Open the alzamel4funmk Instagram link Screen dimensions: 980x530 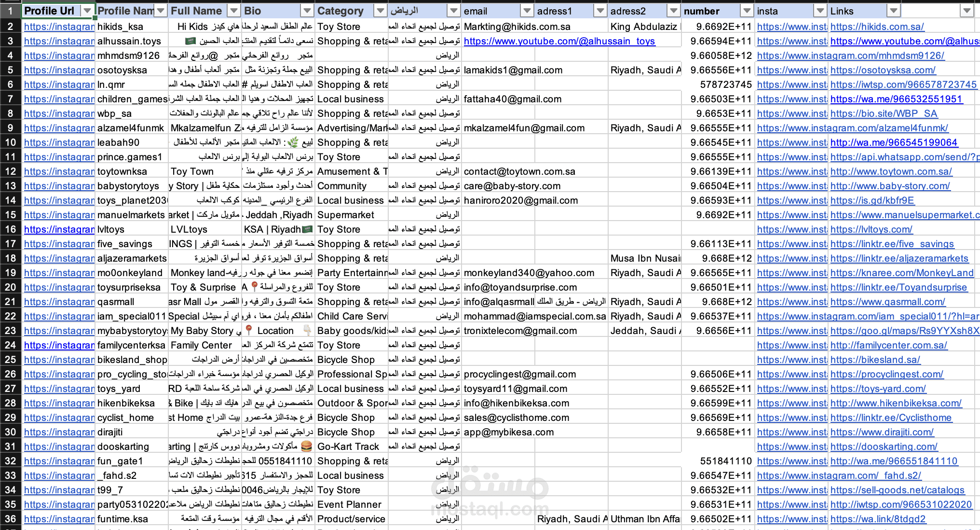point(853,128)
